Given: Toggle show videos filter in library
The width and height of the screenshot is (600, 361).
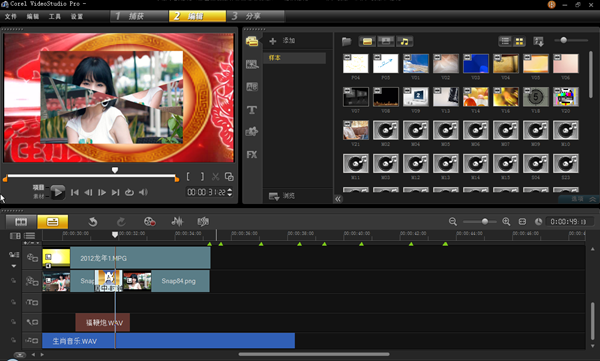Looking at the screenshot, I should pos(367,41).
